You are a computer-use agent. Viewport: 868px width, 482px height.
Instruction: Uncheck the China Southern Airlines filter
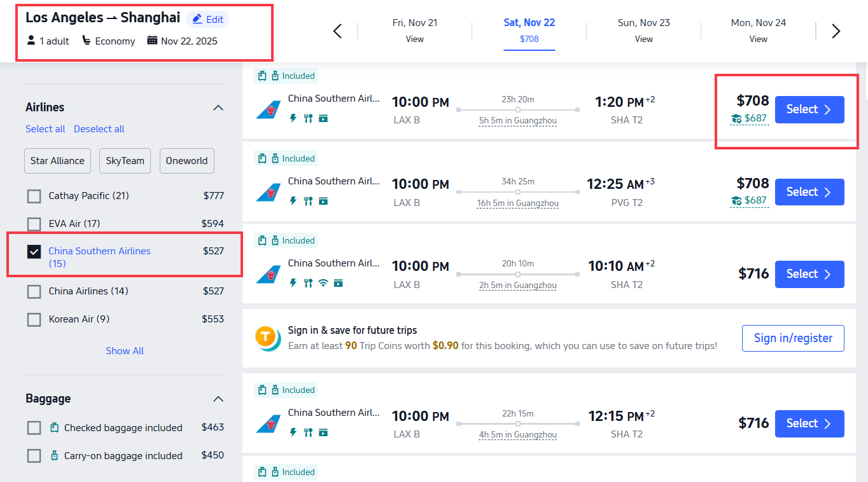(x=34, y=251)
